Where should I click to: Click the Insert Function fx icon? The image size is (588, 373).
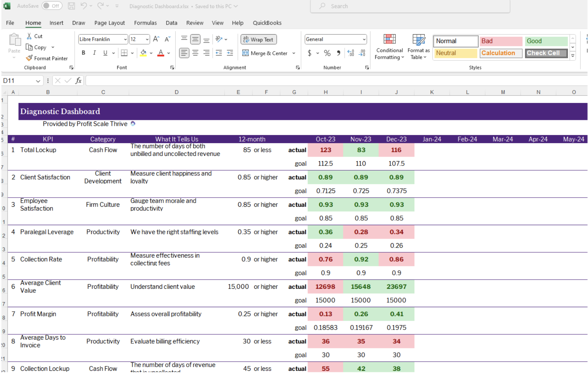[78, 81]
